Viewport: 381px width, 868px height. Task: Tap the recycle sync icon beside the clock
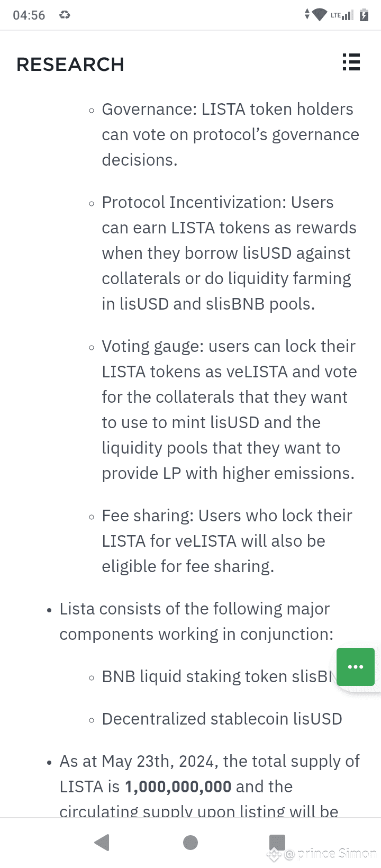(65, 15)
